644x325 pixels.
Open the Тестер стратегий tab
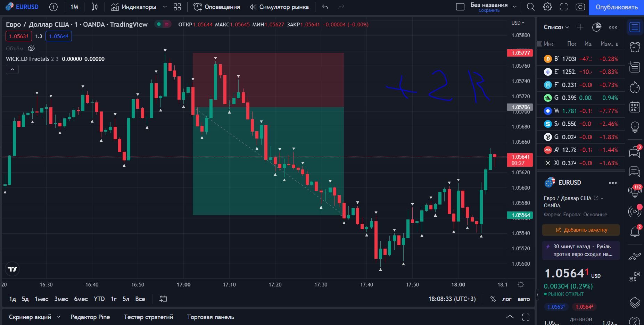point(148,317)
